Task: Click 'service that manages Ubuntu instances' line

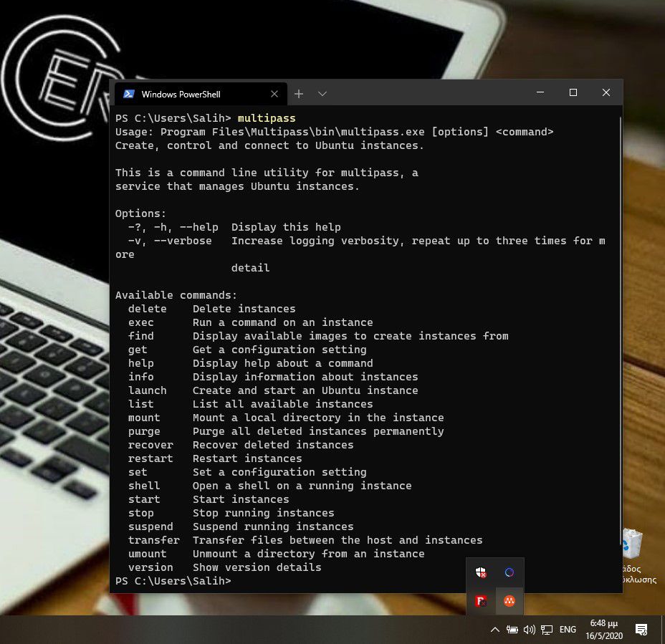Action: pos(237,186)
